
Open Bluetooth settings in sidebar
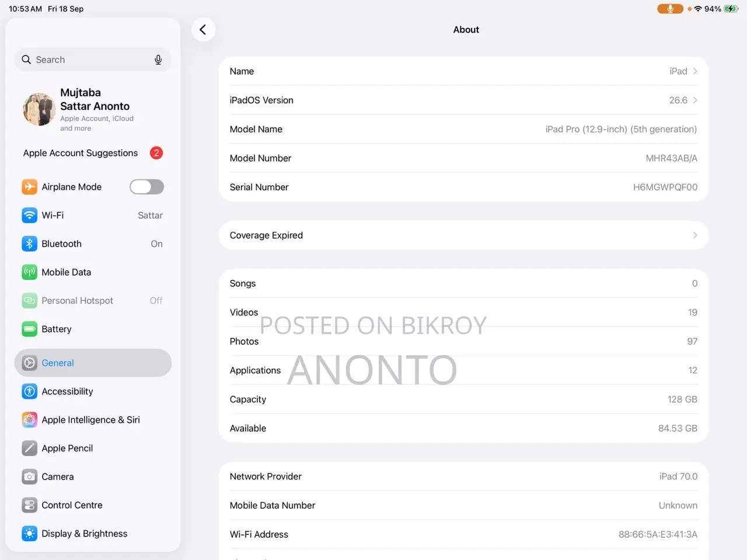click(93, 244)
